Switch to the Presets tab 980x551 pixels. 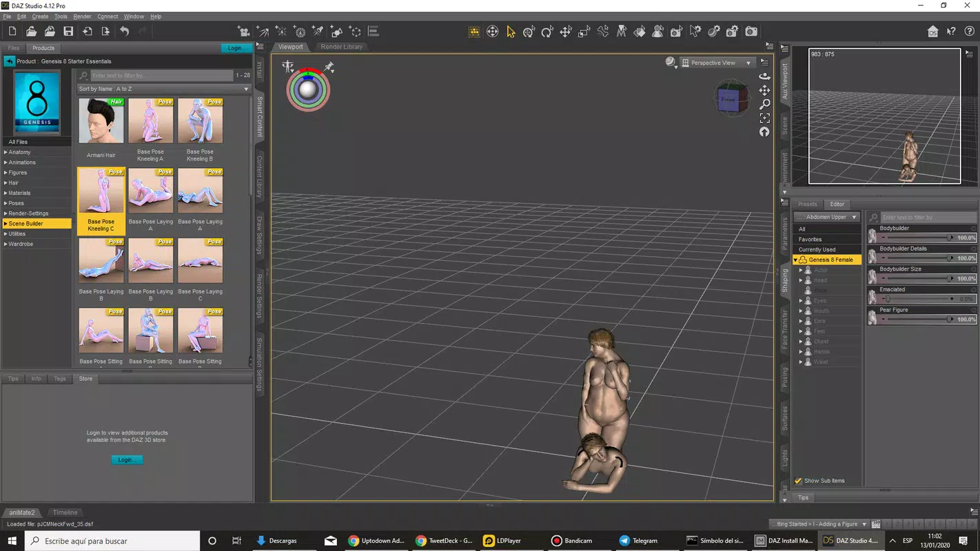coord(807,204)
